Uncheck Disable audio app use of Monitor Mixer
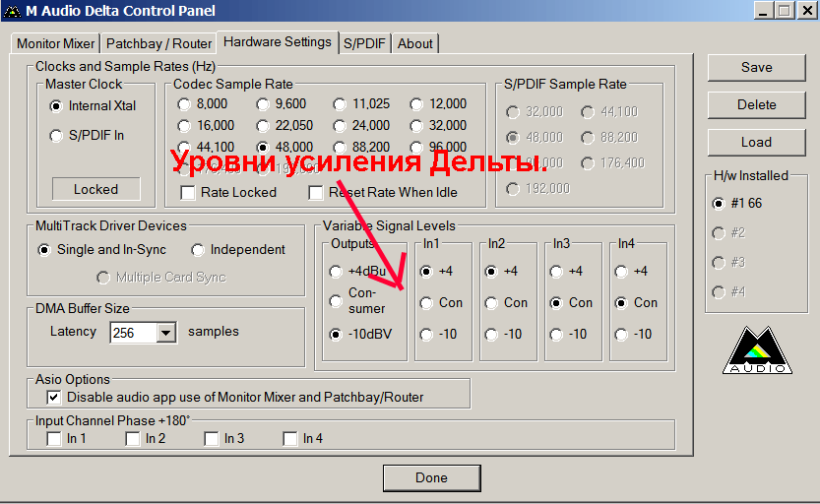This screenshot has width=820, height=504. pos(54,398)
